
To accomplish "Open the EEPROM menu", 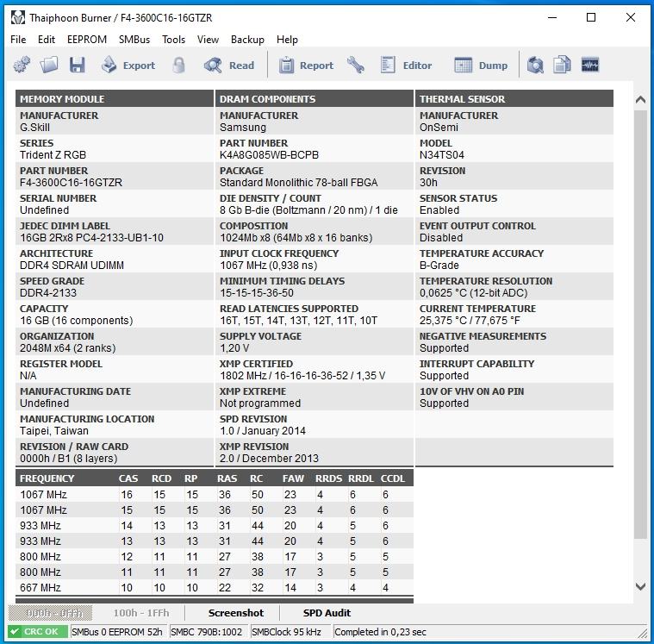I will [87, 40].
